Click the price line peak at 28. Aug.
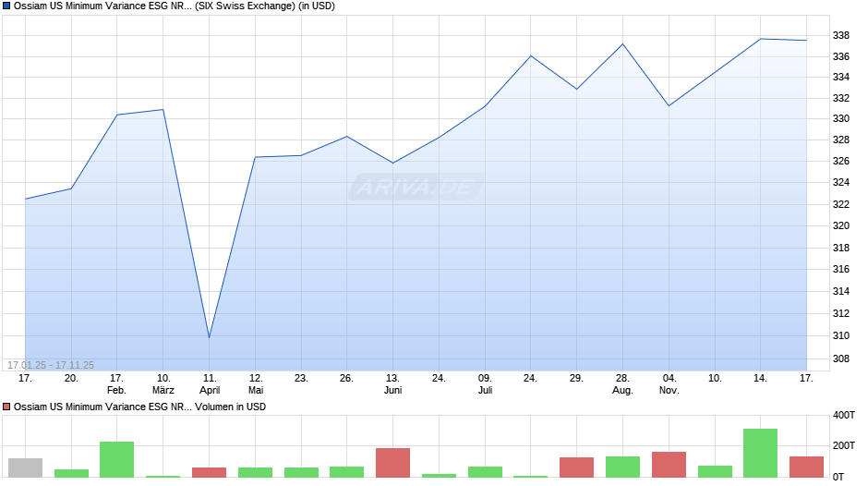Screen dimensions: 868x486 (x=622, y=43)
